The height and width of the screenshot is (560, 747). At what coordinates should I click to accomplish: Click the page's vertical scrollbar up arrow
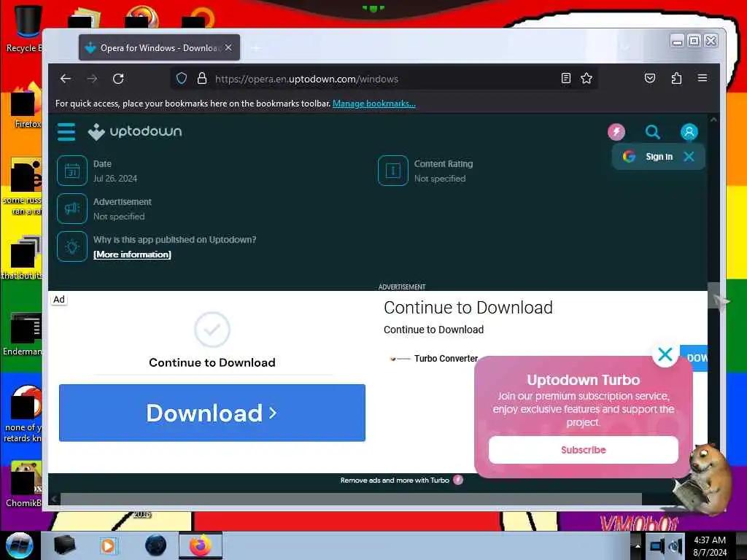(713, 120)
